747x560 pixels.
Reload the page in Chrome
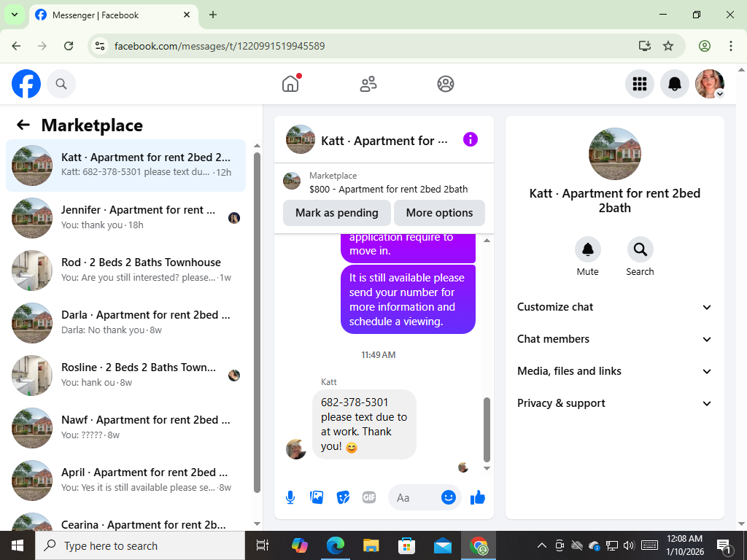click(x=69, y=46)
